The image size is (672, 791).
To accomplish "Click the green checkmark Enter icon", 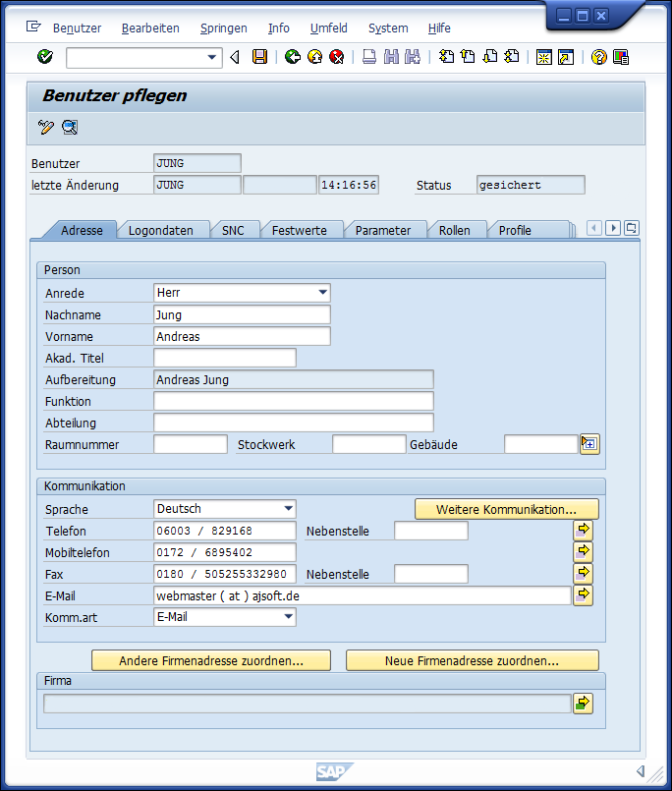I will click(x=45, y=57).
